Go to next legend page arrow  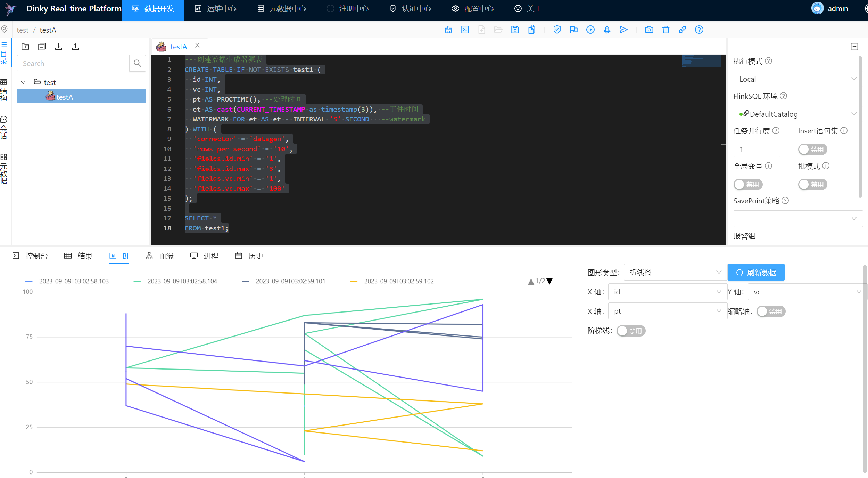pyautogui.click(x=549, y=282)
